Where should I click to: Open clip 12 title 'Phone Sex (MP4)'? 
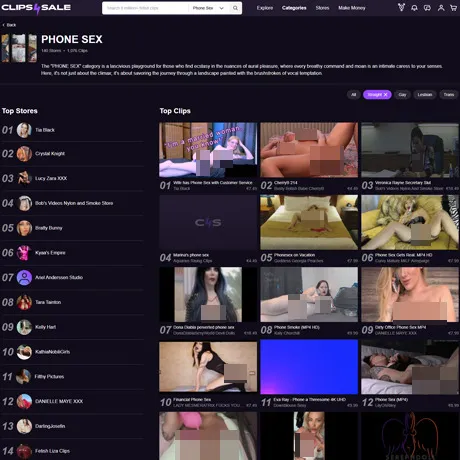coord(391,399)
